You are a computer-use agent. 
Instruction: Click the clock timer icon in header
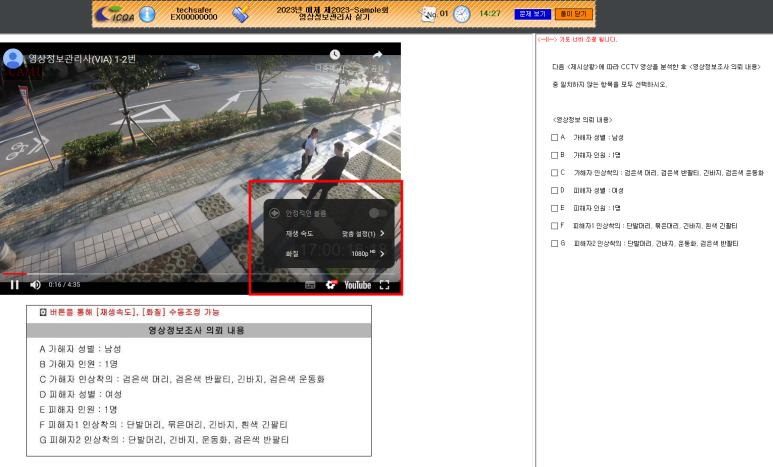click(461, 14)
